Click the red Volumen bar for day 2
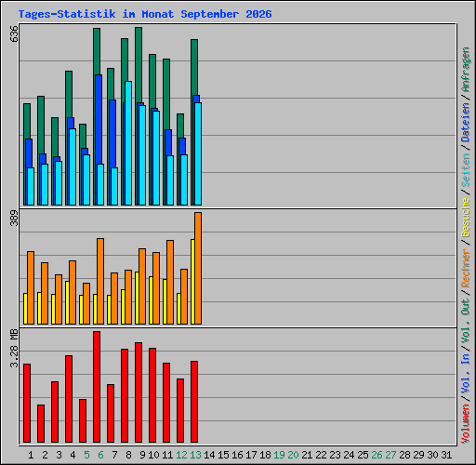Viewport: 476px width, 465px height. coord(41,423)
